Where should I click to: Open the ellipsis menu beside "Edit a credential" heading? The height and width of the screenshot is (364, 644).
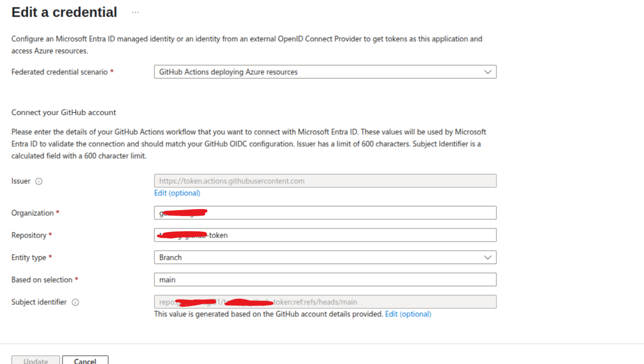click(135, 11)
